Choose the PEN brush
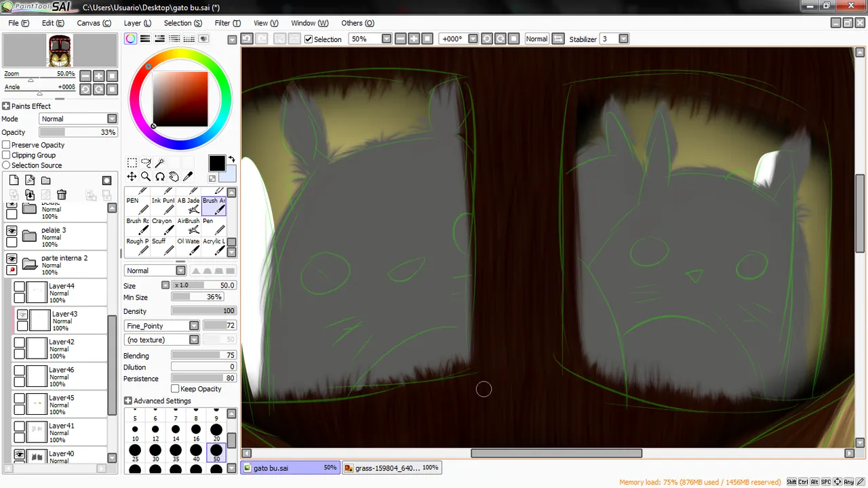Viewport: 868px width, 488px height. [x=138, y=205]
